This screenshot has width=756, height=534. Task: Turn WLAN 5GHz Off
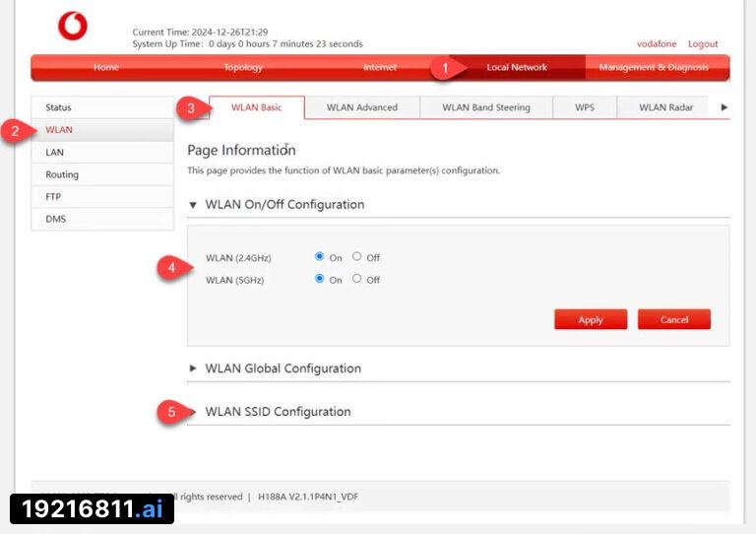point(356,279)
